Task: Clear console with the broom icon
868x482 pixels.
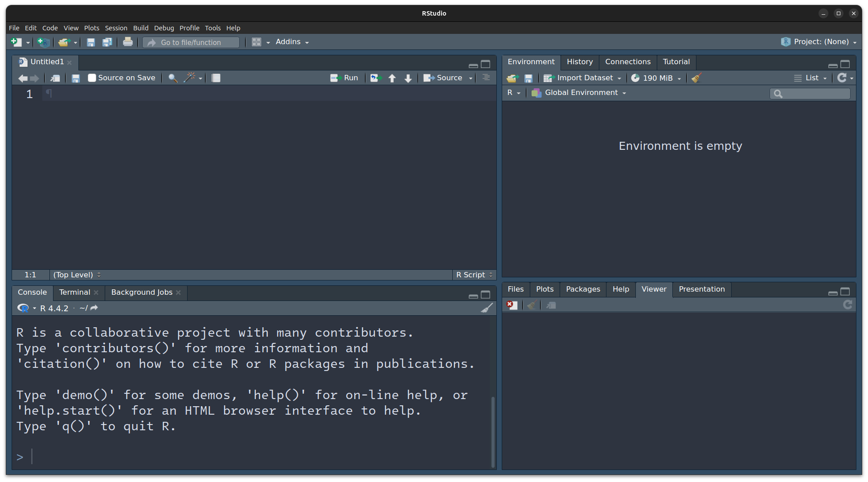Action: tap(487, 308)
